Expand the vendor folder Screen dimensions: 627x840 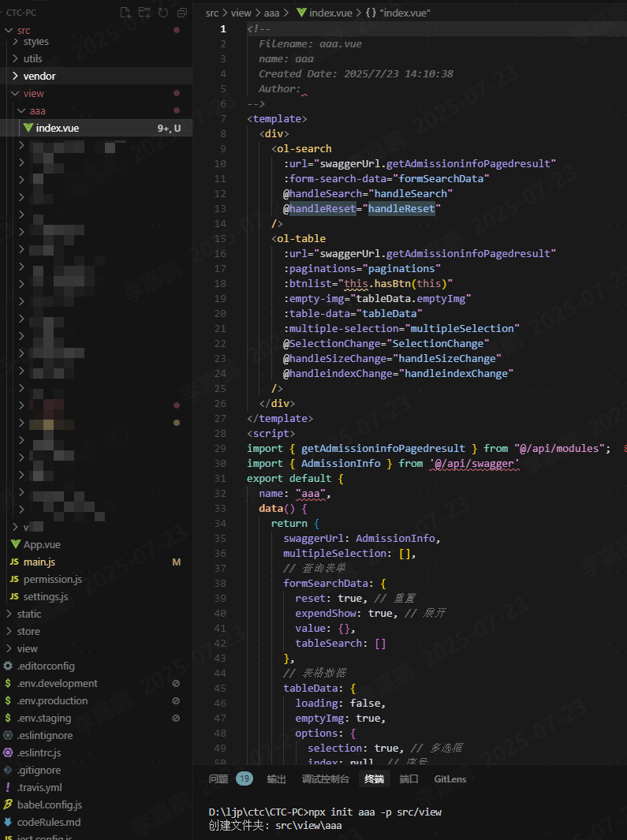[x=39, y=77]
